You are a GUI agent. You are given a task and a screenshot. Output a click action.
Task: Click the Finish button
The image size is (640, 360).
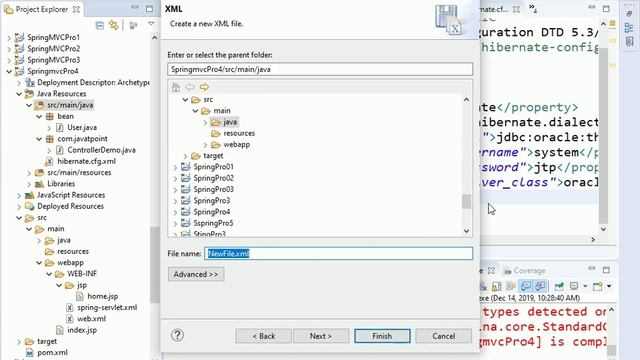pos(382,336)
